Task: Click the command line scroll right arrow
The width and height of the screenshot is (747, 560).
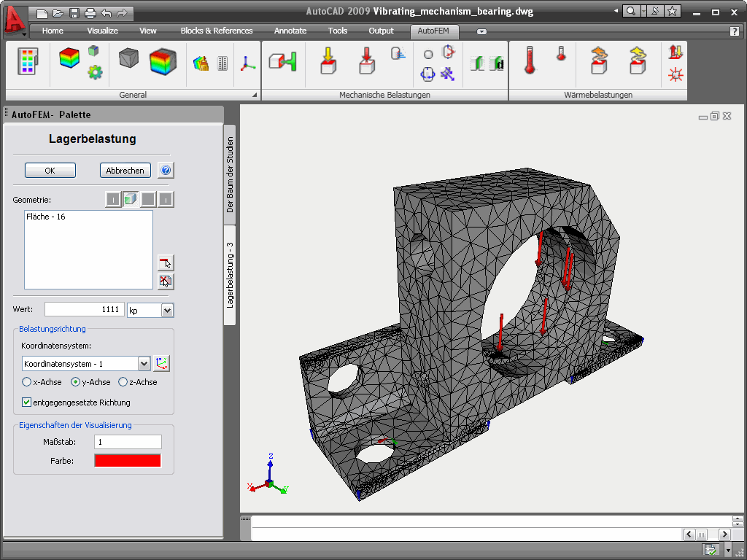Action: pos(724,534)
